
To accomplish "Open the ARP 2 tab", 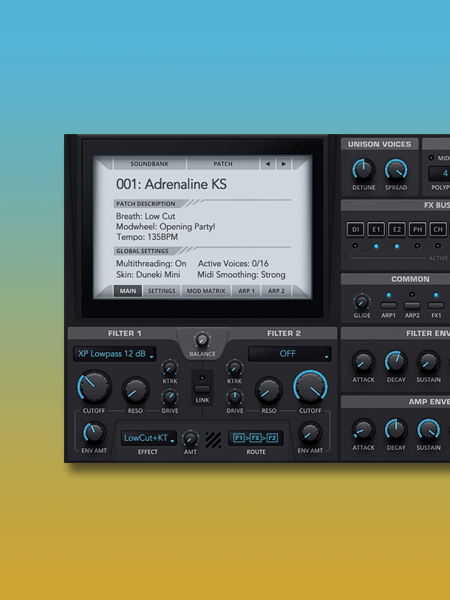I will pos(276,291).
